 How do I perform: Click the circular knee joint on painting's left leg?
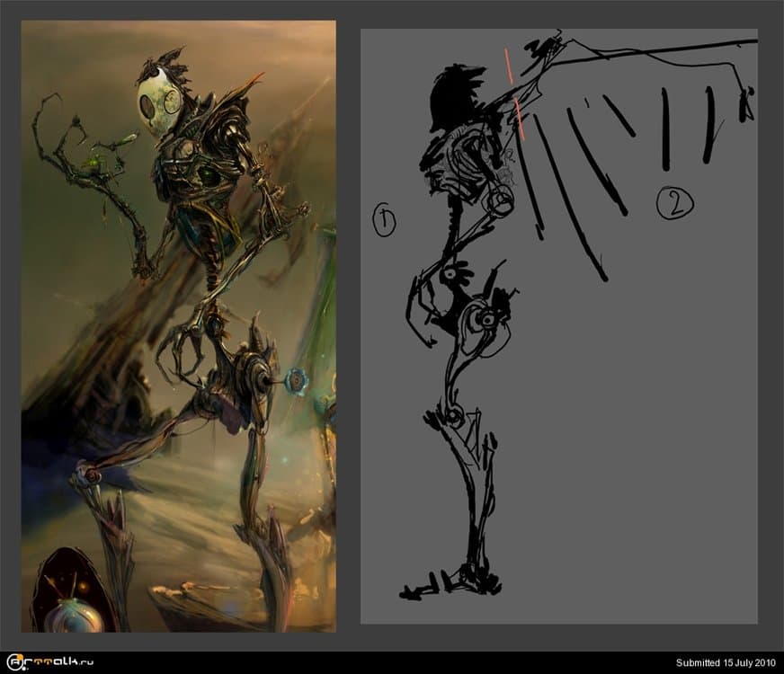pyautogui.click(x=86, y=474)
